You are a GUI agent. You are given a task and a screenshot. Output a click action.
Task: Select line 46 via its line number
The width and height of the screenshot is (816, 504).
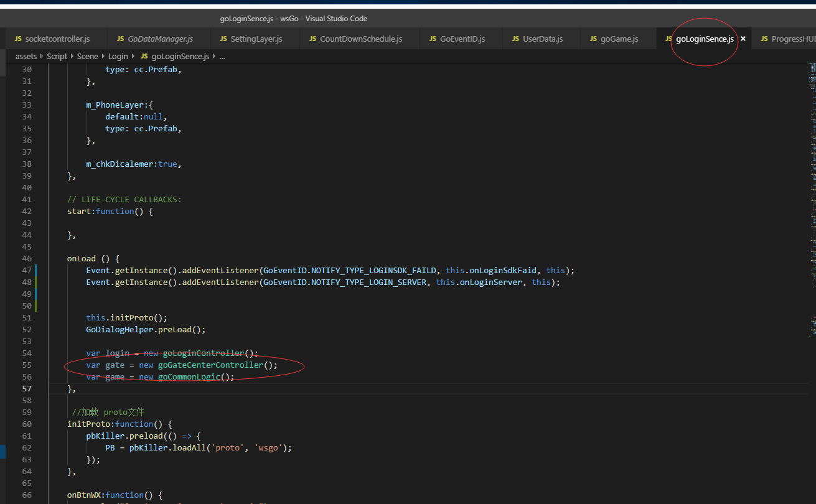[x=26, y=258]
